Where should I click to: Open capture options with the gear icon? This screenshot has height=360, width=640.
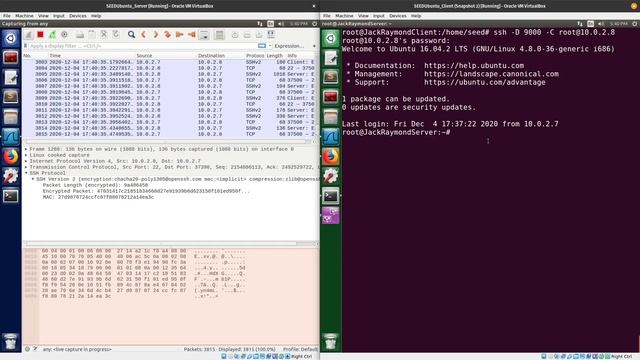pyautogui.click(x=64, y=35)
